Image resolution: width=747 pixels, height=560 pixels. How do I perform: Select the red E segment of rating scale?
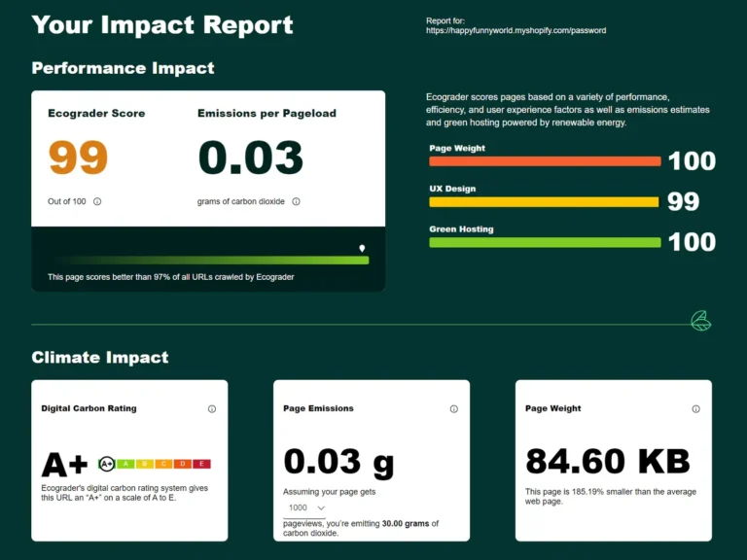pos(200,464)
